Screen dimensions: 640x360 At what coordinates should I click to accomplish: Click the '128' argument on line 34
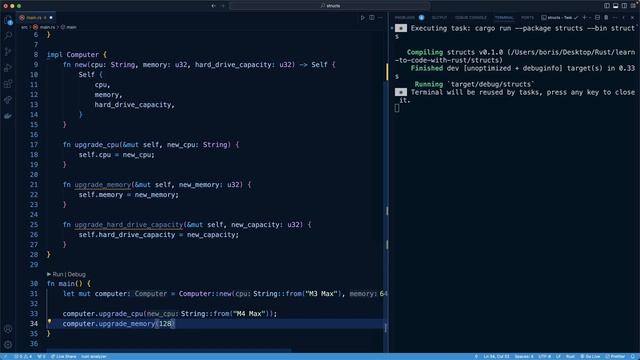click(x=165, y=324)
